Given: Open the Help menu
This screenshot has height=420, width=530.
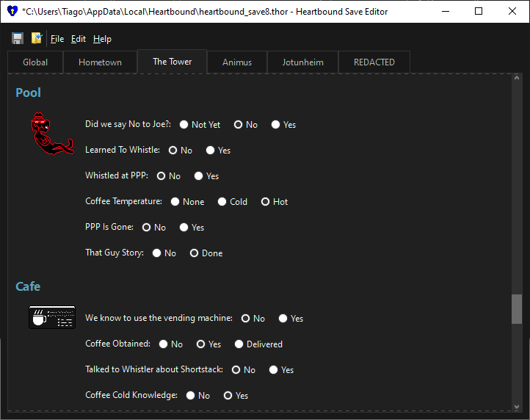Looking at the screenshot, I should [102, 39].
